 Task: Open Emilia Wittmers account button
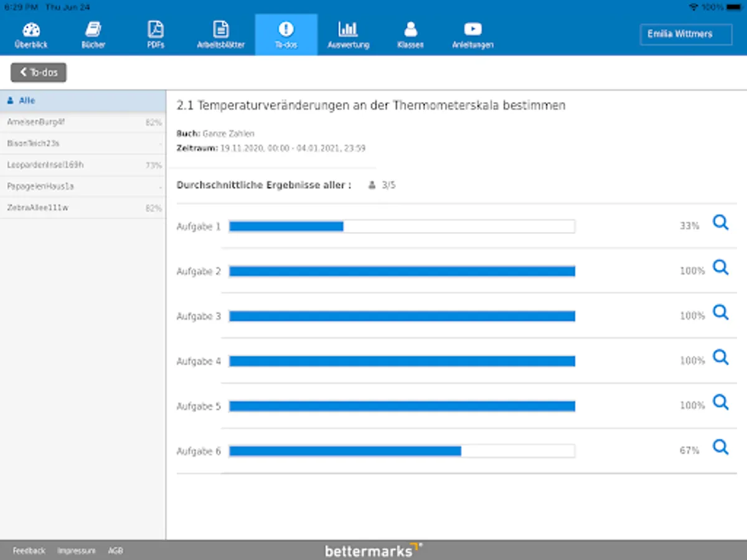[x=685, y=34]
